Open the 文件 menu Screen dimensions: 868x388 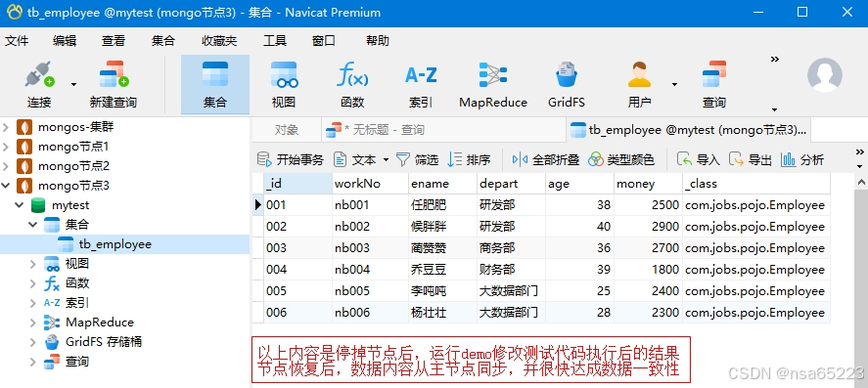click(x=17, y=41)
